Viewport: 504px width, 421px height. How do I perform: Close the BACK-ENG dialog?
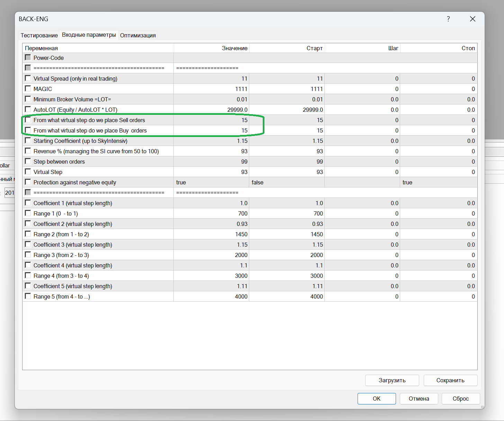[x=472, y=19]
